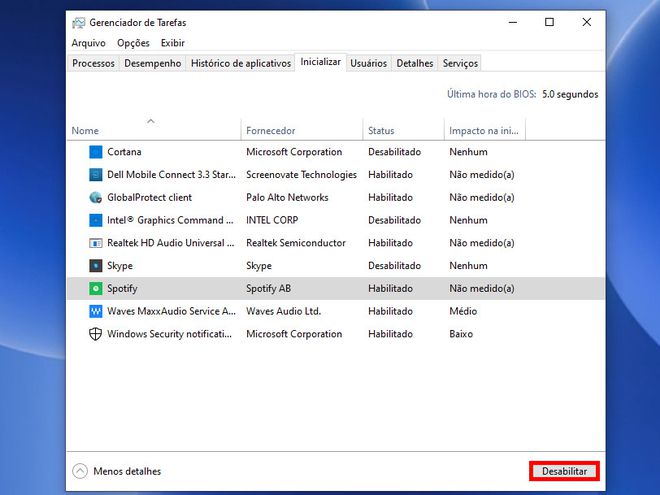The height and width of the screenshot is (495, 660).
Task: Click the Intel Graphics Command icon
Action: 96,220
